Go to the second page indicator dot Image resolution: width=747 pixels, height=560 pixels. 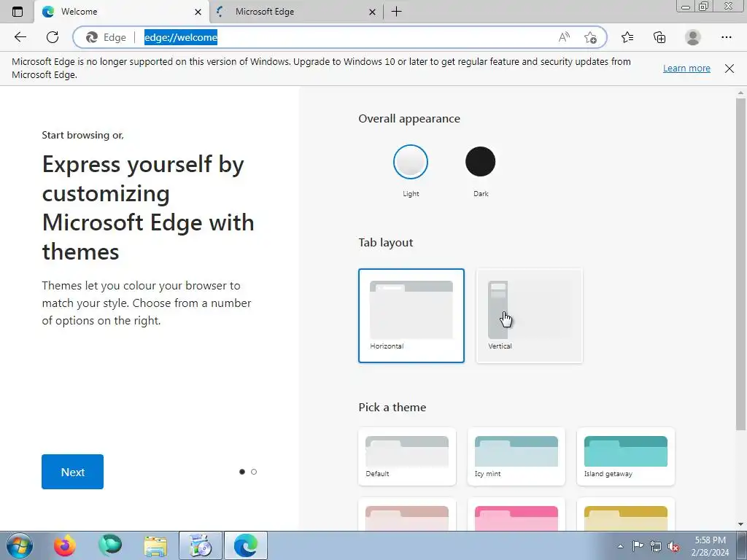coord(254,472)
